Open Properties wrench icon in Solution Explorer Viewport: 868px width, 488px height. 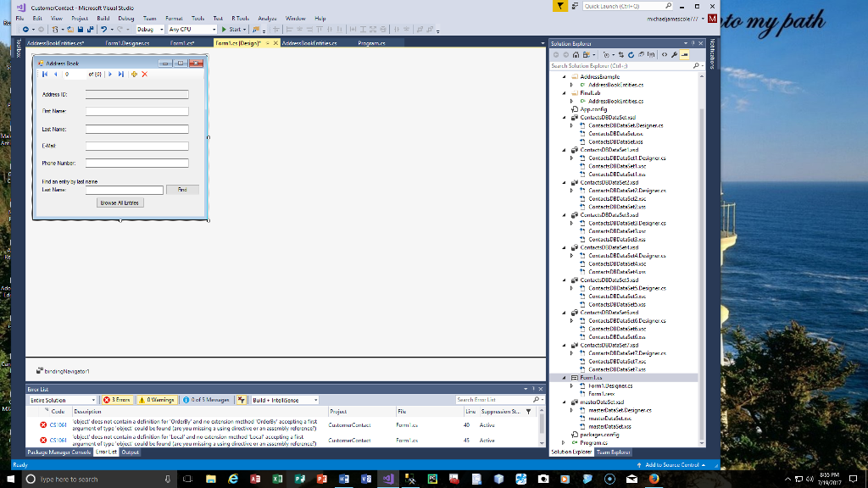(x=674, y=54)
